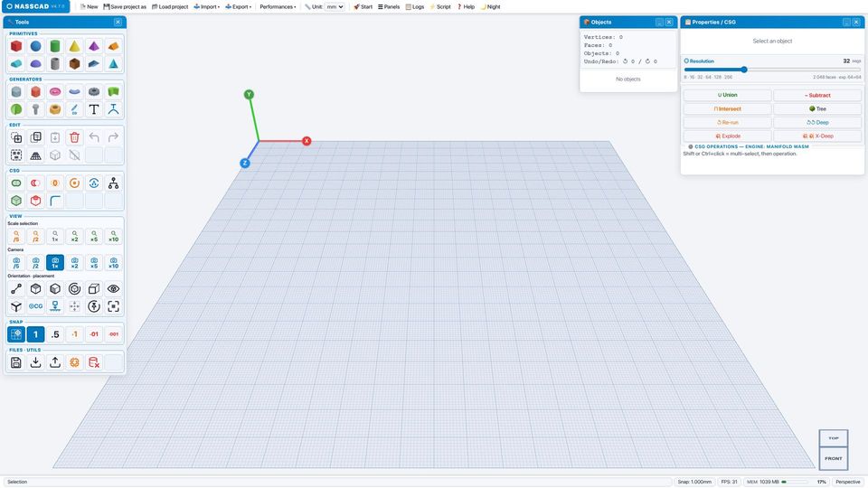This screenshot has height=488, width=868.
Task: Select the bolt screw generator
Action: tap(35, 109)
